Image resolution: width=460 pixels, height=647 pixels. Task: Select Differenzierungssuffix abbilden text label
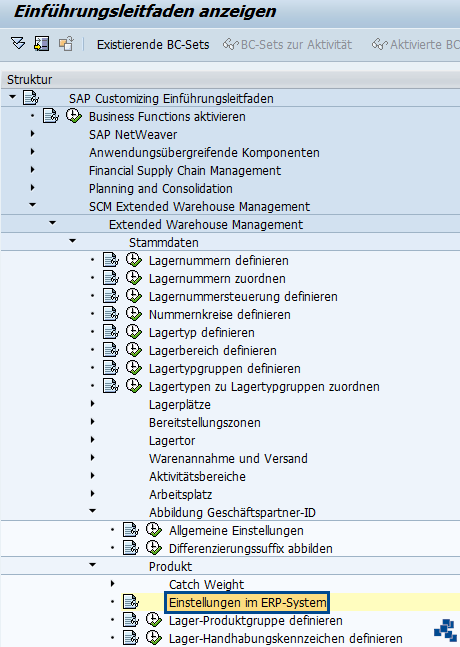250,548
